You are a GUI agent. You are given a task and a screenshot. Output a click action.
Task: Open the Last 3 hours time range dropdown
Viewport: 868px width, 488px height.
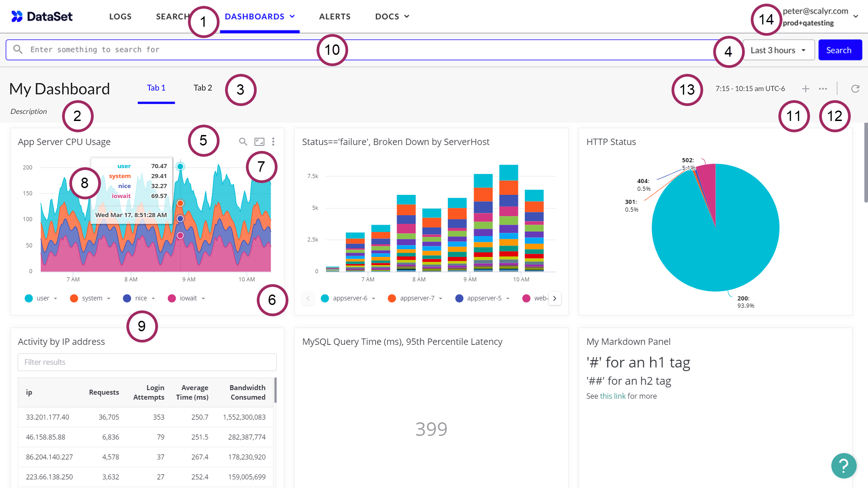tap(778, 50)
